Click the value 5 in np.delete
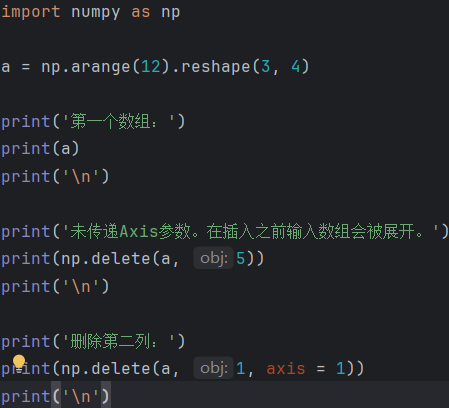The width and height of the screenshot is (449, 408). pos(240,259)
